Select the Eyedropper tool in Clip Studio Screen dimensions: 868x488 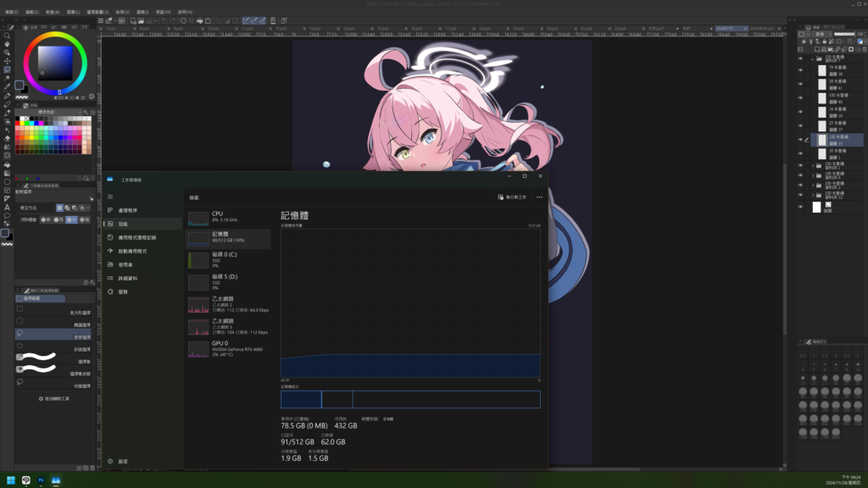pos(7,87)
